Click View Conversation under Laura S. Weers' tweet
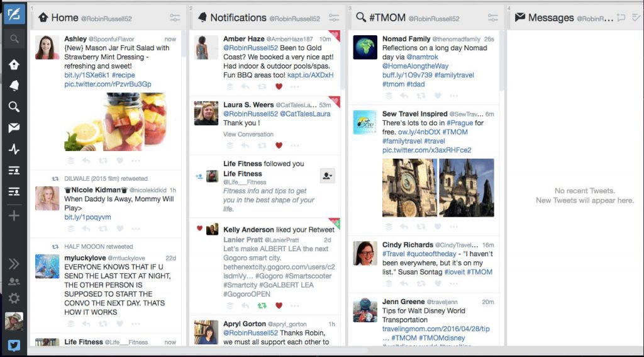Image resolution: width=644 pixels, height=357 pixels. click(248, 134)
